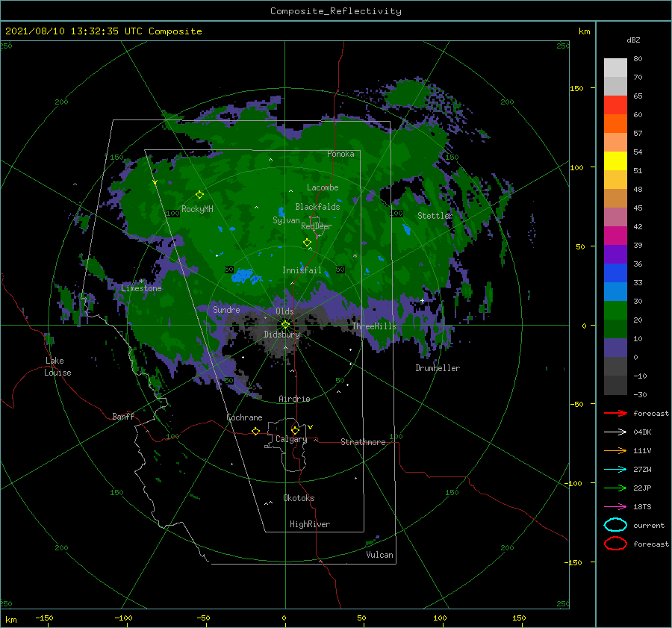The height and width of the screenshot is (628, 672).
Task: Click the yellow diamond marker below Cochrane
Action: [x=255, y=431]
